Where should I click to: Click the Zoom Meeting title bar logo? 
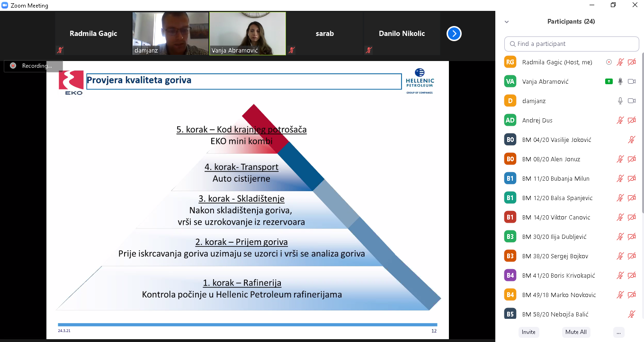click(x=5, y=5)
